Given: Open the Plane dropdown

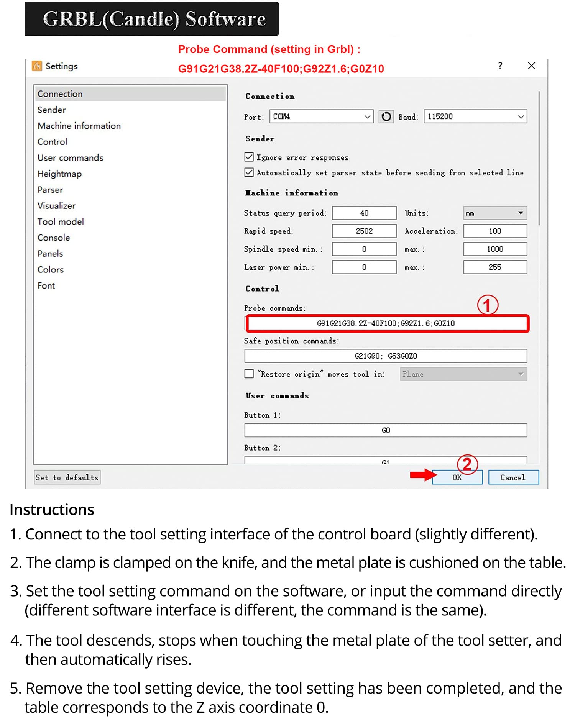Looking at the screenshot, I should coord(463,374).
